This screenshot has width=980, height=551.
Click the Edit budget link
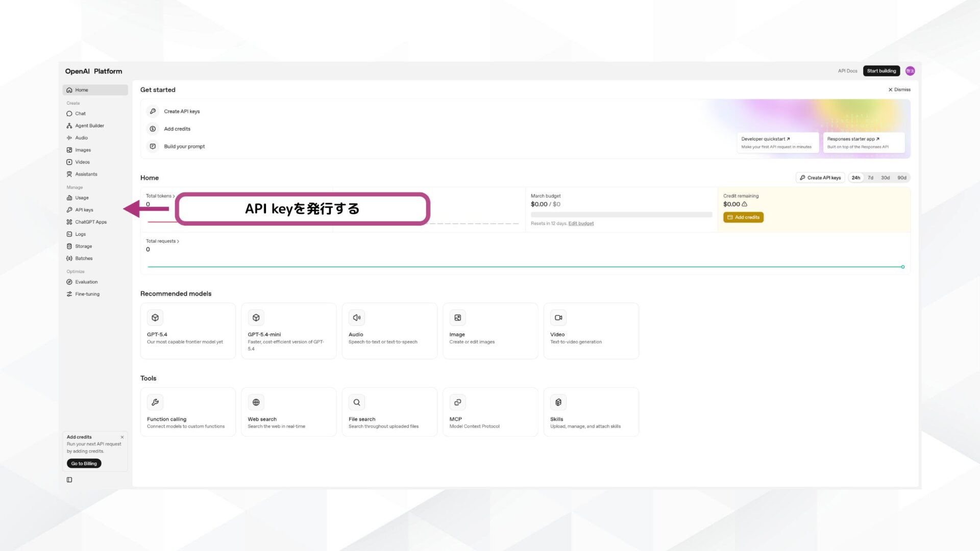581,223
